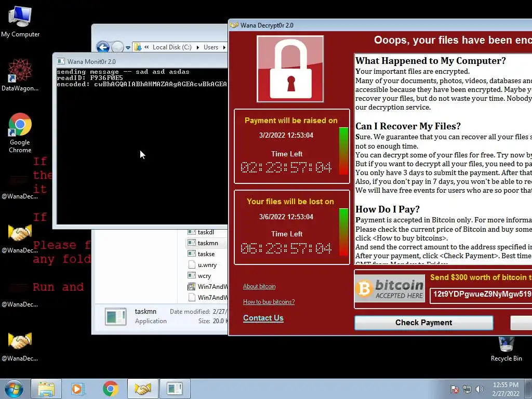
Task: Select the u.wnry file in Explorer
Action: tap(207, 265)
